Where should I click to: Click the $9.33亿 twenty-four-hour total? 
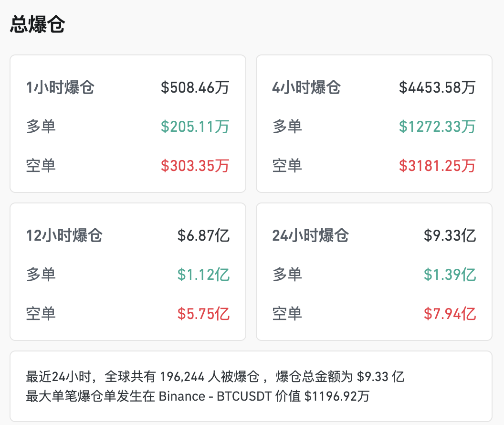(449, 236)
